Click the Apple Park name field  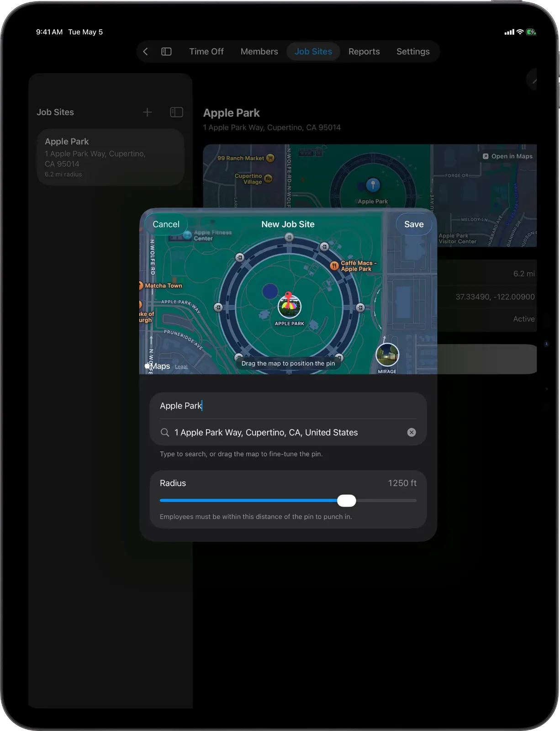(x=288, y=406)
